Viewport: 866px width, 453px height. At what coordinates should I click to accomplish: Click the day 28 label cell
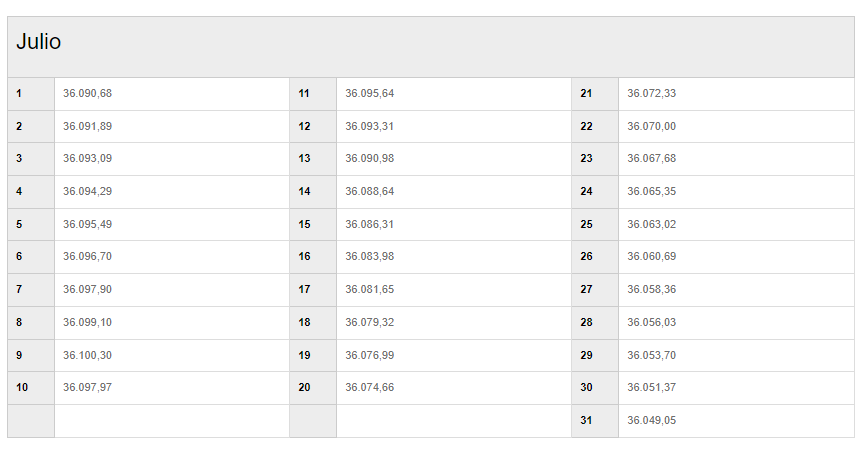pyautogui.click(x=595, y=323)
